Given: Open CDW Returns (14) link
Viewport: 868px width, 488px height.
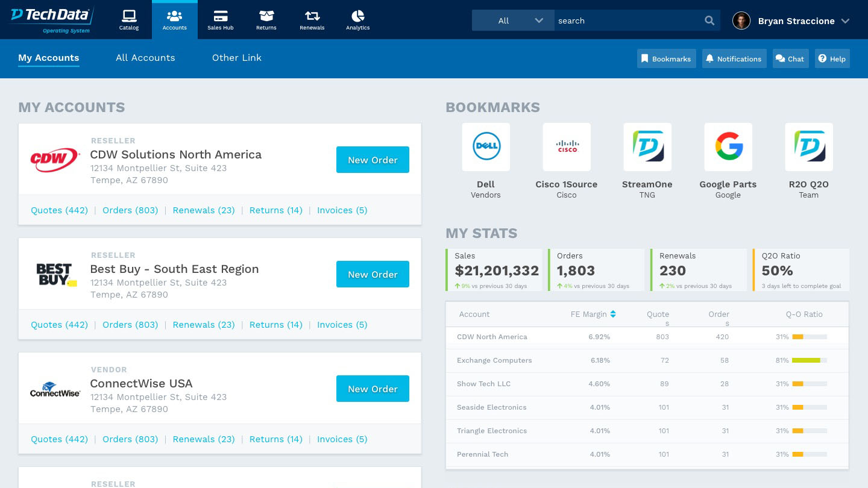Looking at the screenshot, I should (x=276, y=210).
